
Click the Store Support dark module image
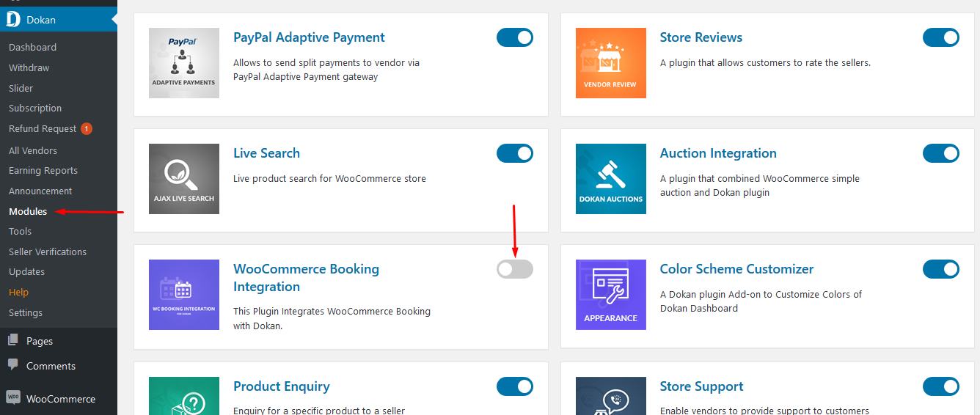pos(611,396)
